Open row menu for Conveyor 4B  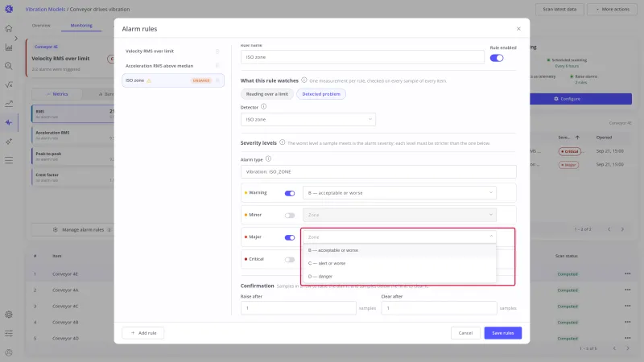point(628,323)
